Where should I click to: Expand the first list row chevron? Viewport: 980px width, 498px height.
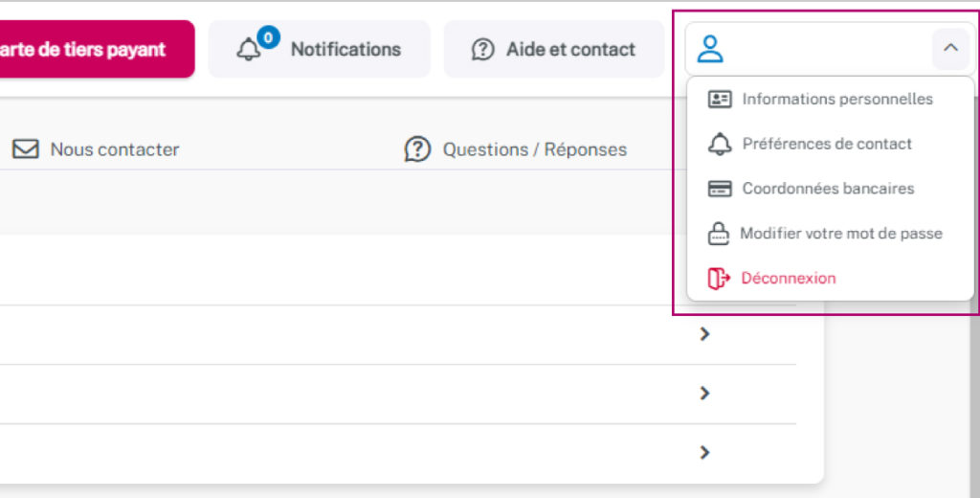tap(705, 334)
